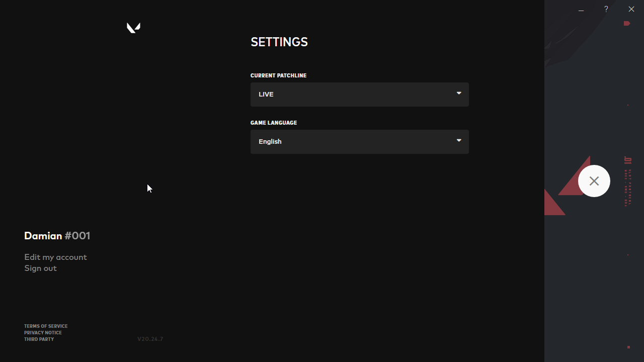Click the Damian #001 username

tap(57, 236)
